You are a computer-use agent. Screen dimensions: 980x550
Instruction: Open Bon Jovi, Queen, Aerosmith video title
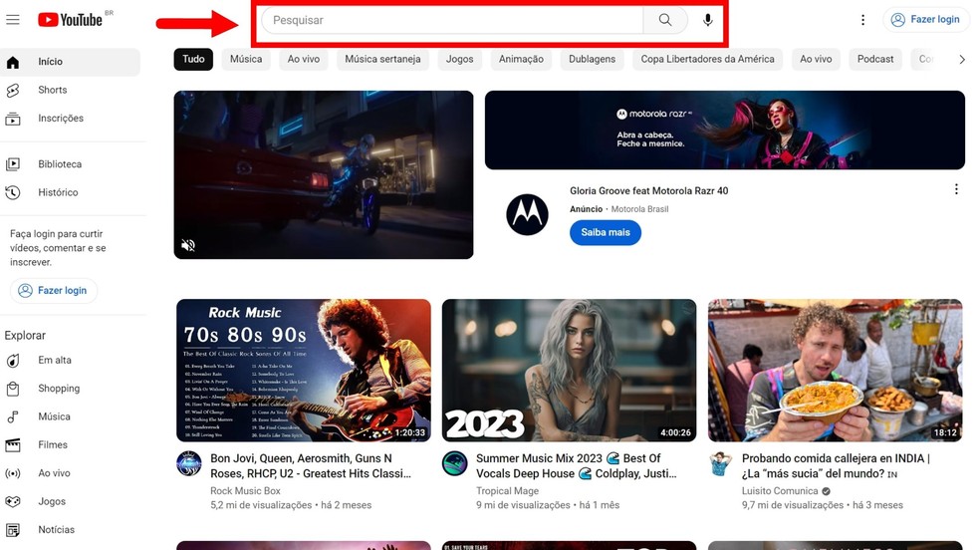click(x=311, y=466)
